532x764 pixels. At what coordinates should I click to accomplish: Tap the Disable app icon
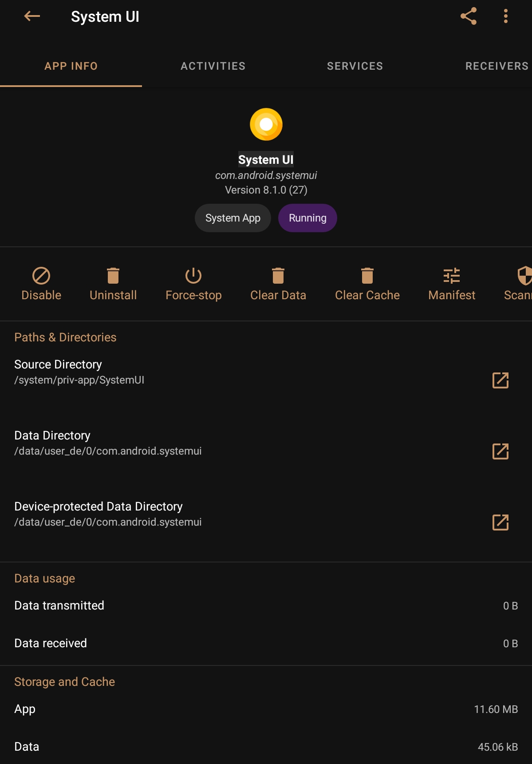[41, 276]
